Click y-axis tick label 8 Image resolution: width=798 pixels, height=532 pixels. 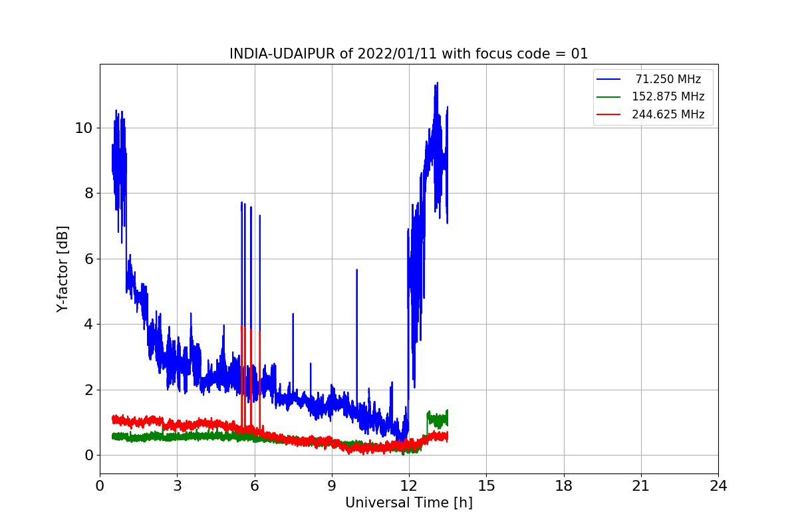[88, 193]
